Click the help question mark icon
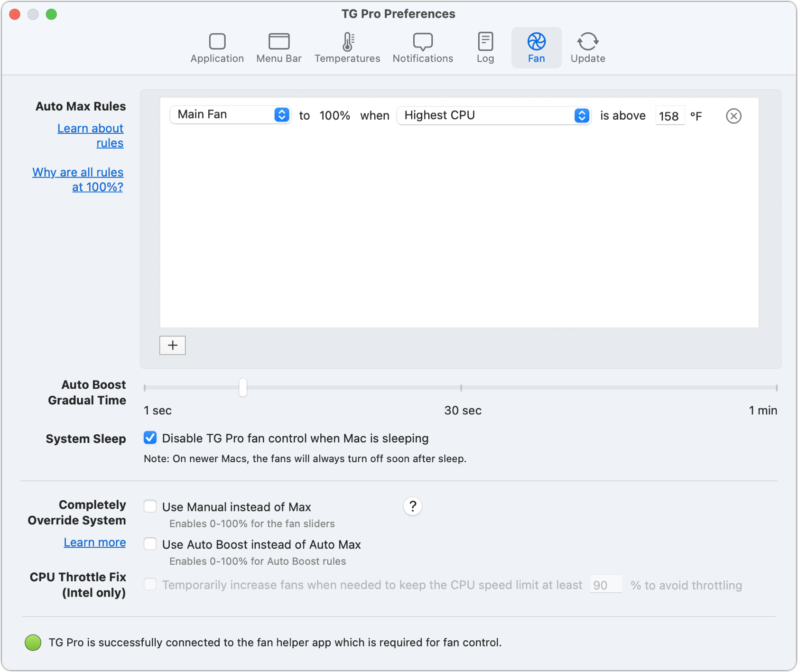Viewport: 798px width, 672px height. click(412, 506)
